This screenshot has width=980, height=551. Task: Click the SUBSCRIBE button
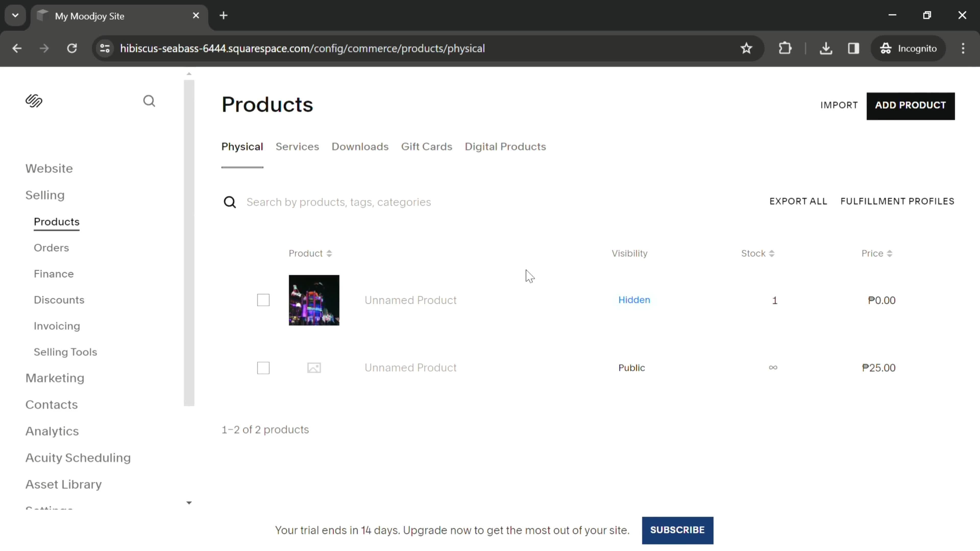pyautogui.click(x=677, y=530)
